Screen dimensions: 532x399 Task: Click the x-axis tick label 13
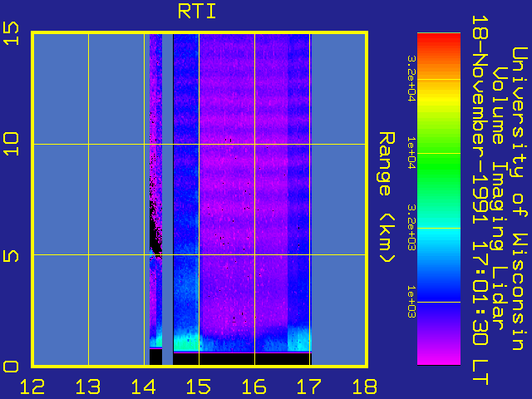pos(88,387)
